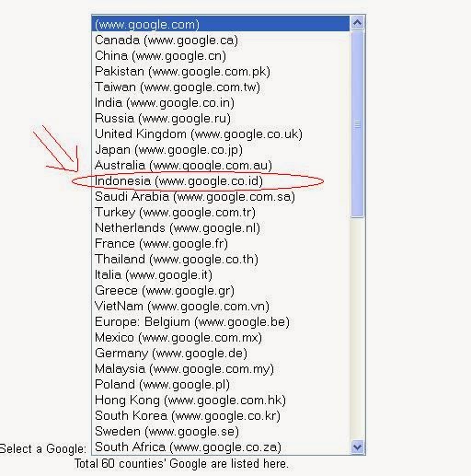Select Sweden (www.google.se)
471x476 pixels.
(x=221, y=431)
